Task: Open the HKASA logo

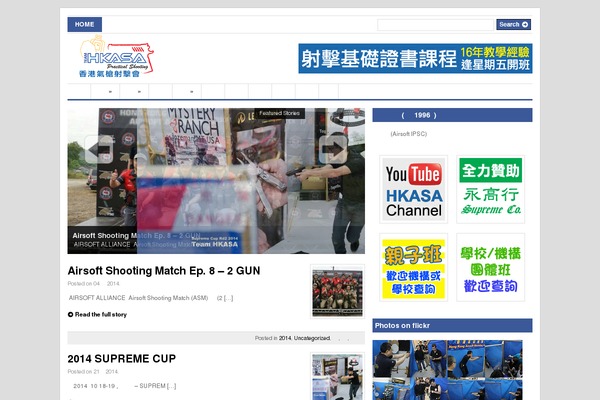Action: click(x=116, y=56)
